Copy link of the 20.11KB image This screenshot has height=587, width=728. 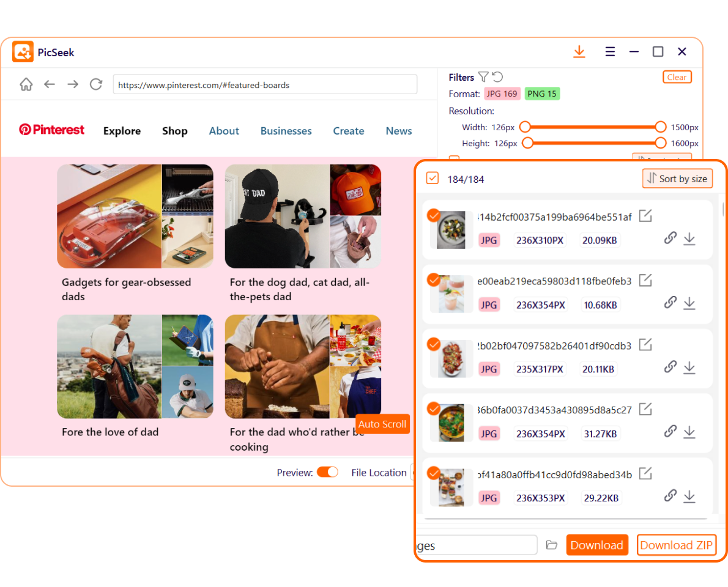[x=670, y=367]
